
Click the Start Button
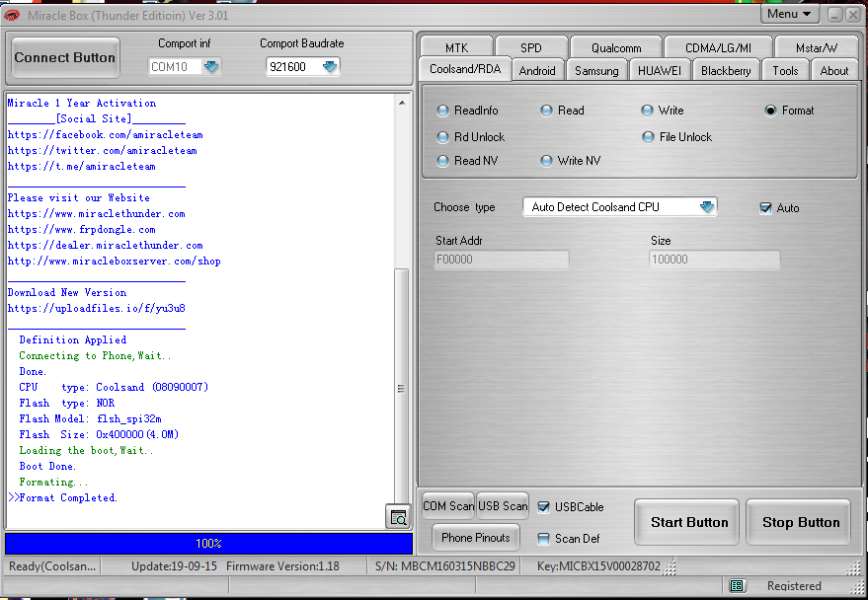(689, 523)
